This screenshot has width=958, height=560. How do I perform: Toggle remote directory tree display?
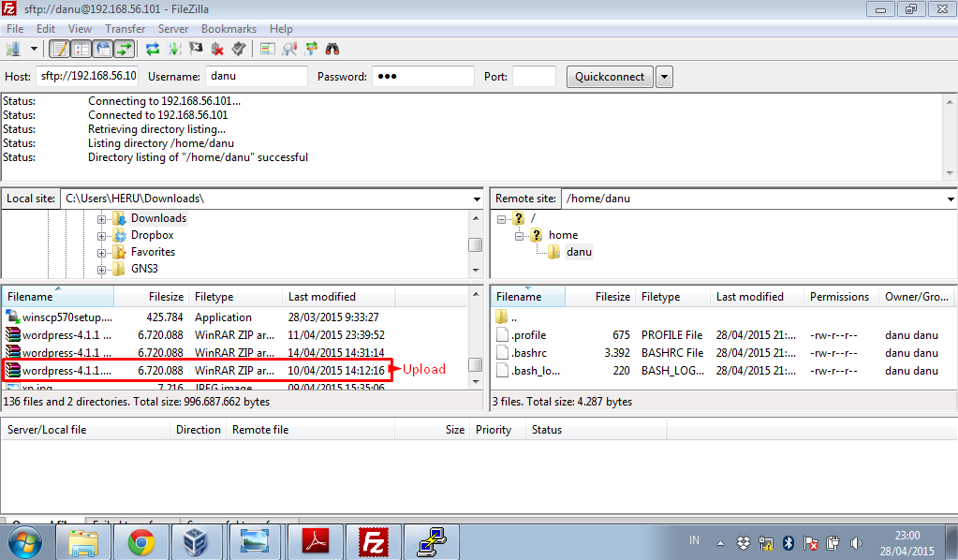pos(103,49)
